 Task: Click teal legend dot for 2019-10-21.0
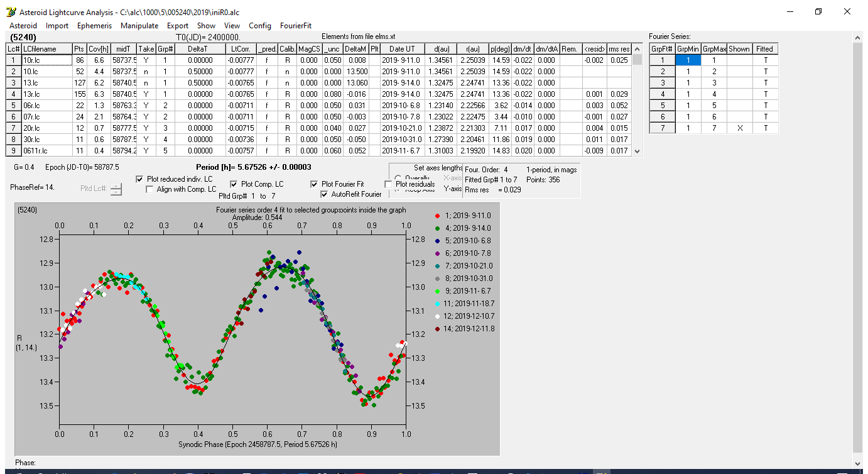point(437,265)
